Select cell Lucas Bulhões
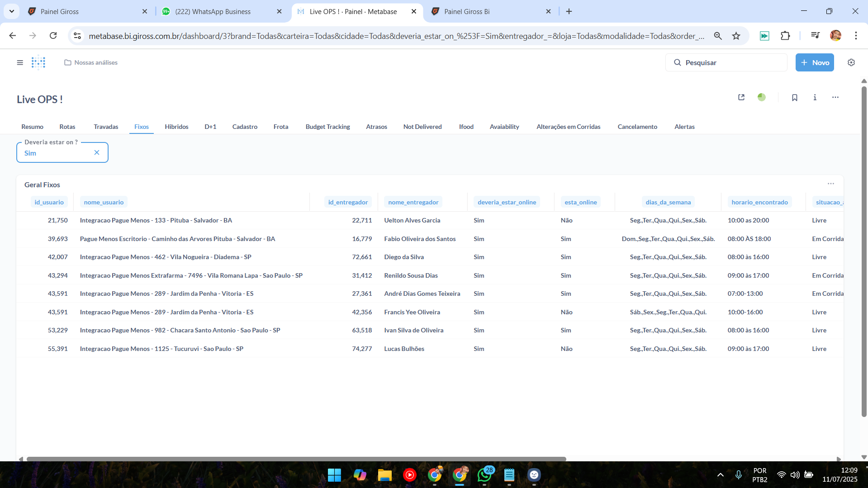The height and width of the screenshot is (488, 868). [404, 349]
